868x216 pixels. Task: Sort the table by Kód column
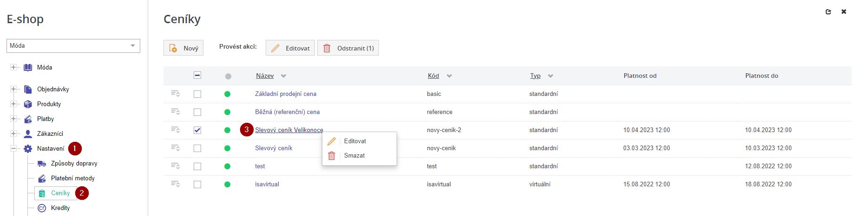pos(433,76)
